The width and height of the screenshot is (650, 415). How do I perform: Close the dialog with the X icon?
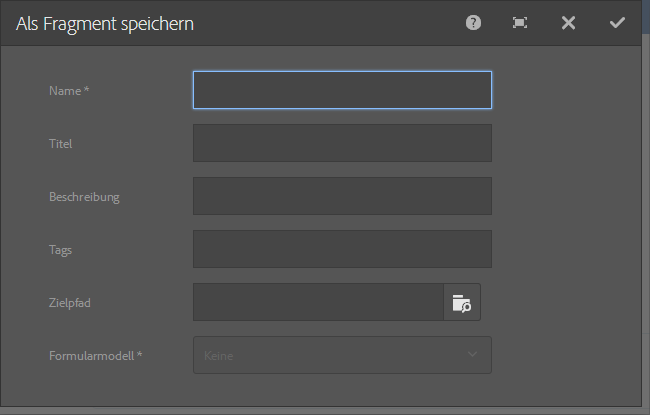click(568, 23)
